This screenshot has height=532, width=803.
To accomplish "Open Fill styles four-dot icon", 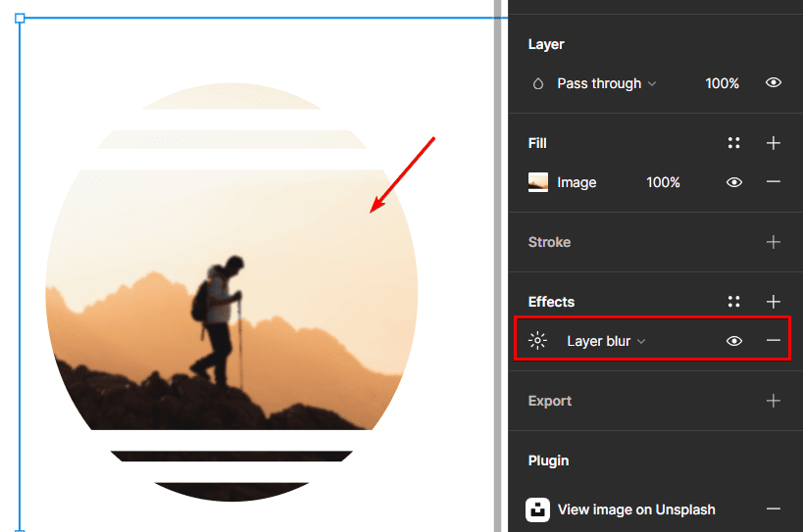I will coord(733,143).
